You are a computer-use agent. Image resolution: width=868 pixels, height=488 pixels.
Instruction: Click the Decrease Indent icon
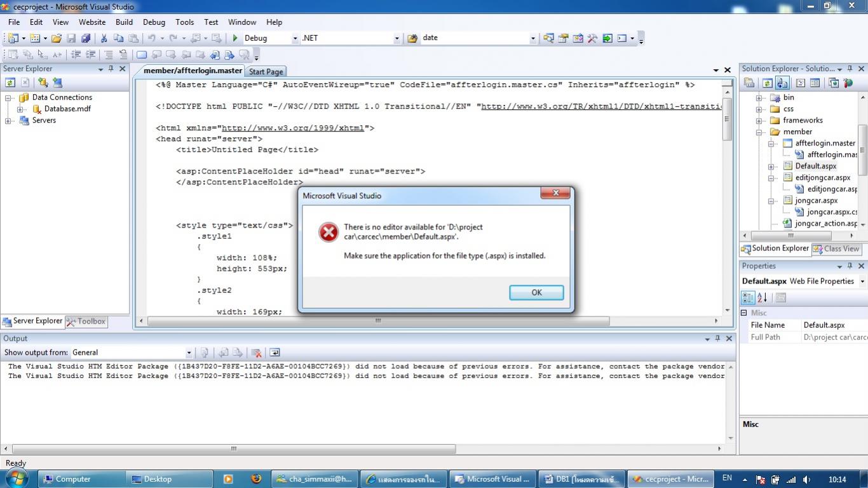tap(76, 55)
